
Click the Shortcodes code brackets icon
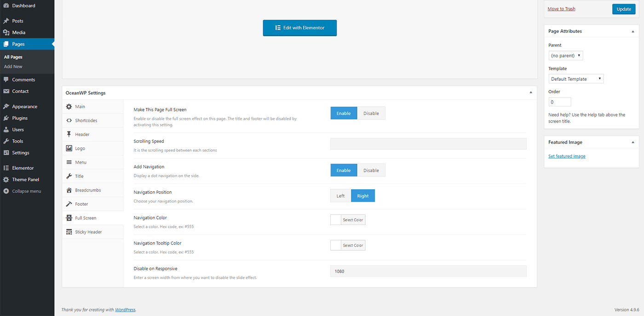69,120
